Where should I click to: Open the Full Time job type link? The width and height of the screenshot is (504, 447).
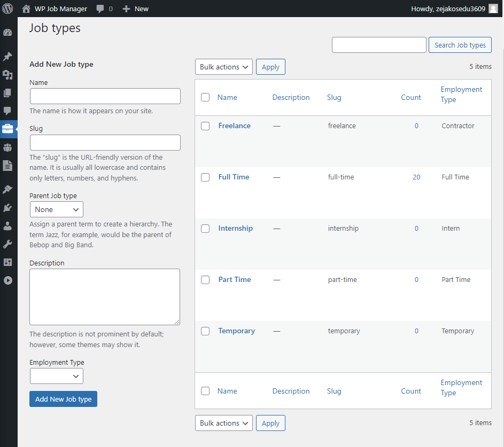click(234, 177)
